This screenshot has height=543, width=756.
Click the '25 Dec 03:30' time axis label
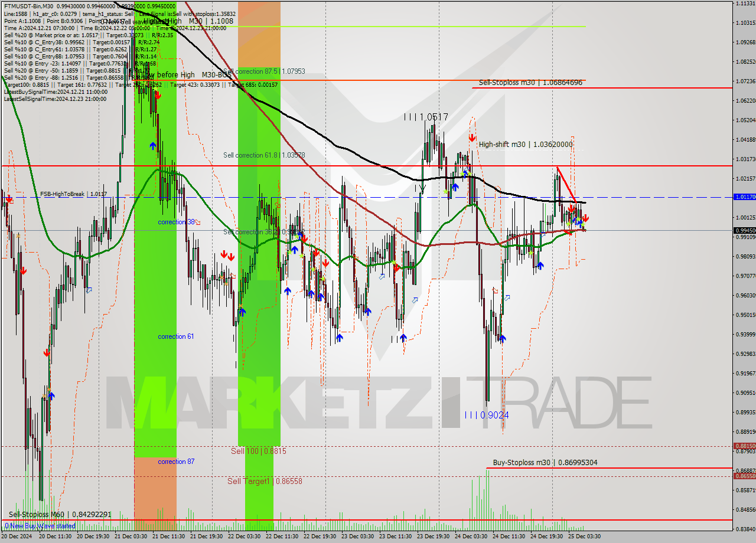click(585, 537)
